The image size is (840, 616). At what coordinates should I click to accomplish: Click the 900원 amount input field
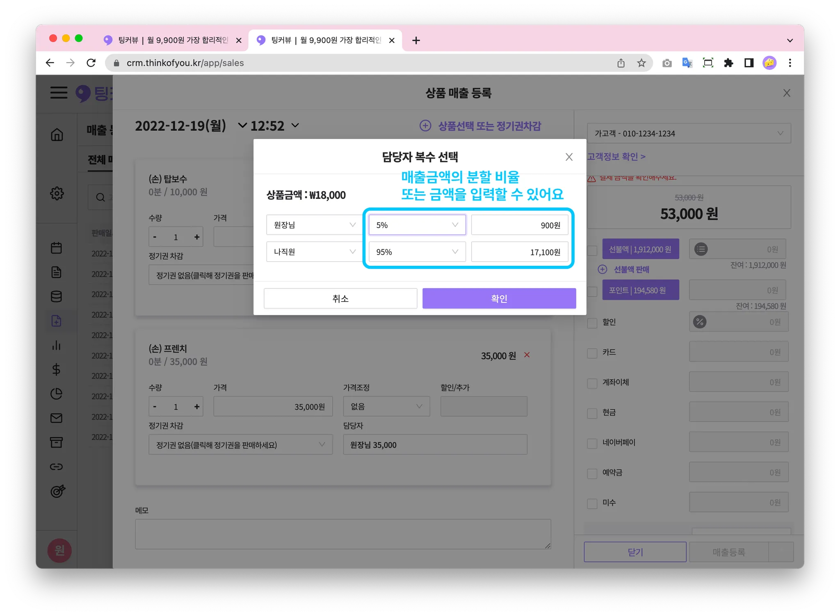coord(519,225)
